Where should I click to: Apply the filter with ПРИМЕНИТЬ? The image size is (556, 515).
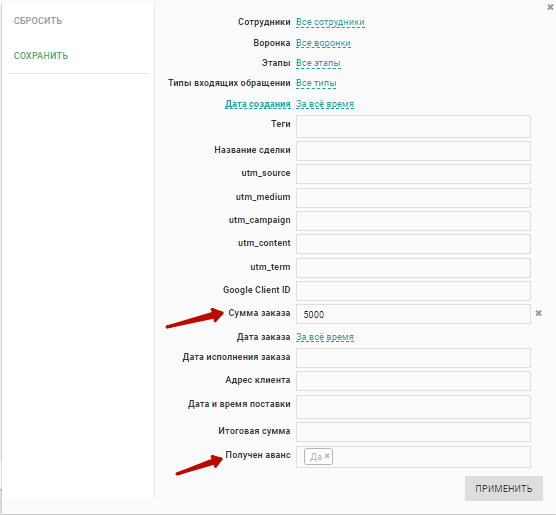[504, 488]
